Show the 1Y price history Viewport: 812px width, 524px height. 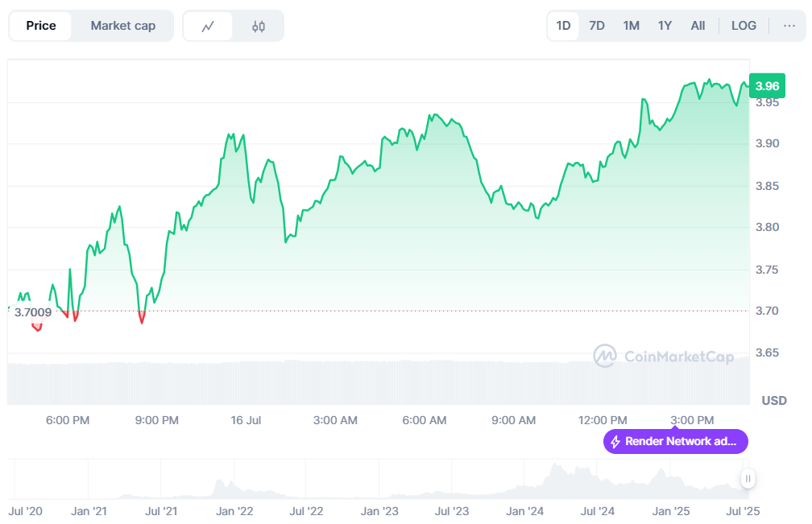(x=665, y=26)
